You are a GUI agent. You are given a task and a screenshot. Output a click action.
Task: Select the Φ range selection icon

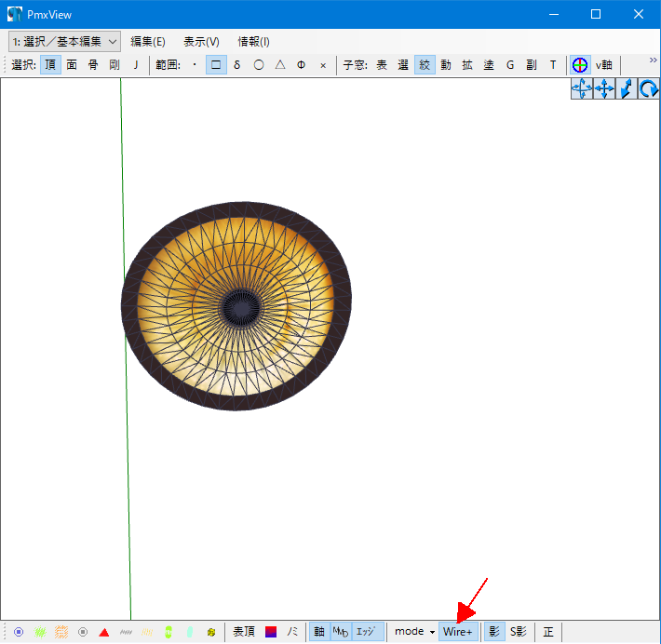pyautogui.click(x=302, y=65)
